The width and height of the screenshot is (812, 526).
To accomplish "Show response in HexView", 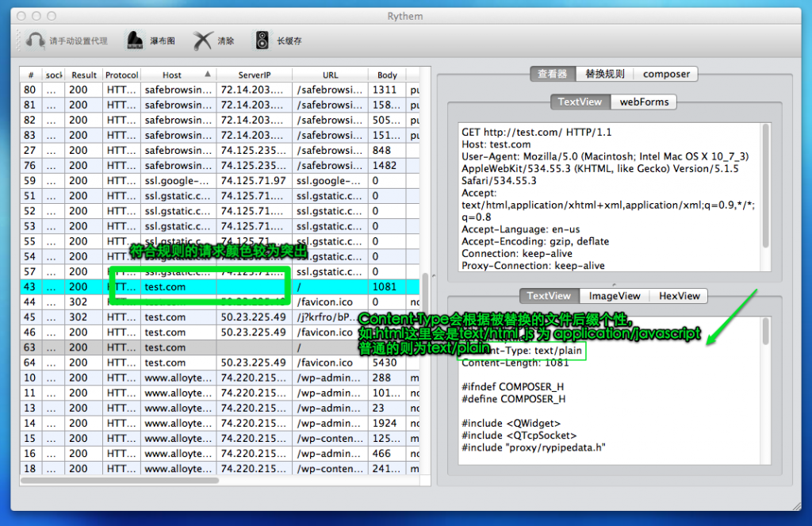I will (680, 296).
